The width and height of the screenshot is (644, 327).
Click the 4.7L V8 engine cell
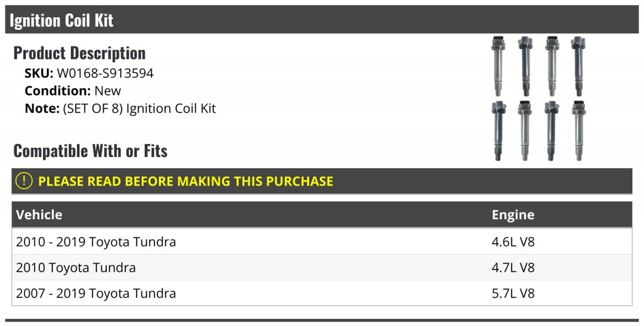[x=513, y=267]
